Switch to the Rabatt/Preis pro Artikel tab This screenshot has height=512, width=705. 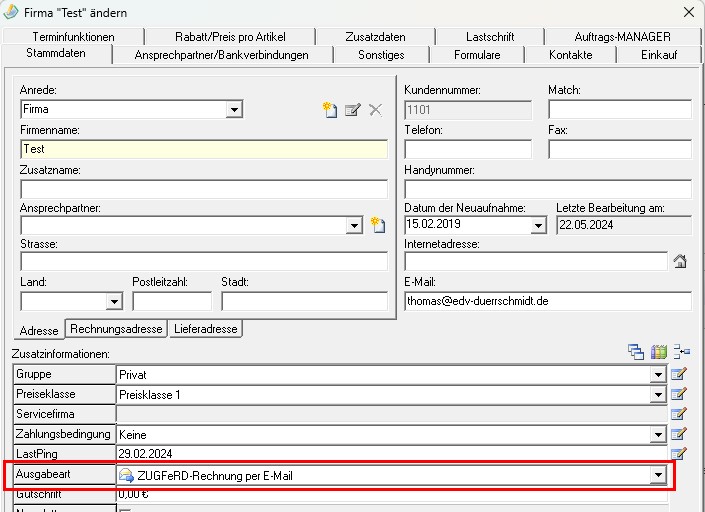(230, 36)
